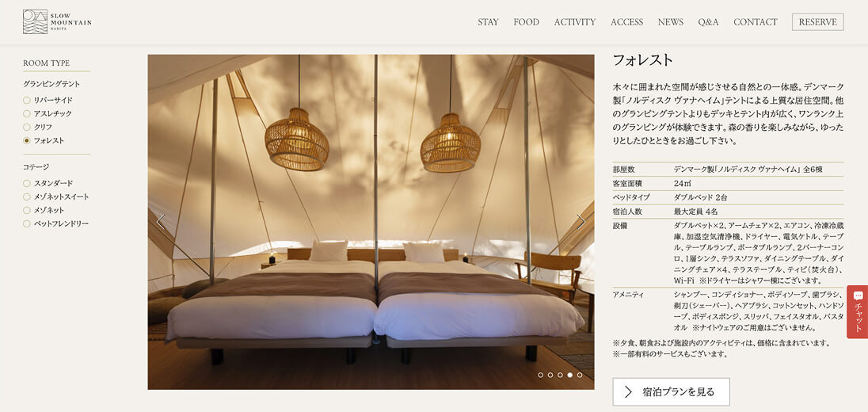The height and width of the screenshot is (412, 868).
Task: Open the ACTIVITY menu item
Action: pos(575,22)
